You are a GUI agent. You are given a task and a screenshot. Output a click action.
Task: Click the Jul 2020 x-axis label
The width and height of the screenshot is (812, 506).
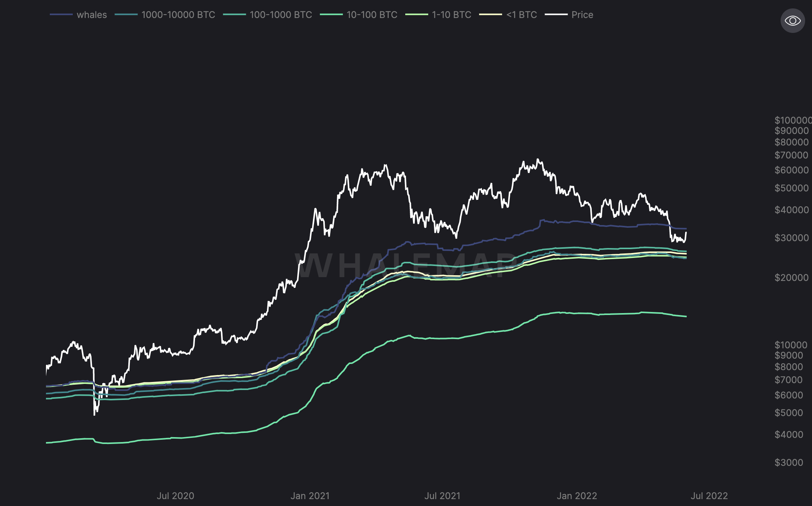pos(175,496)
